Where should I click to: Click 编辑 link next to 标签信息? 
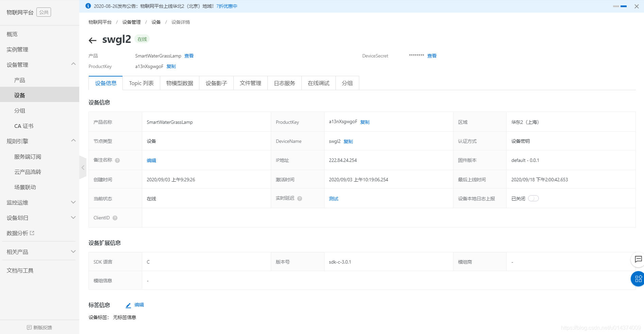(139, 305)
